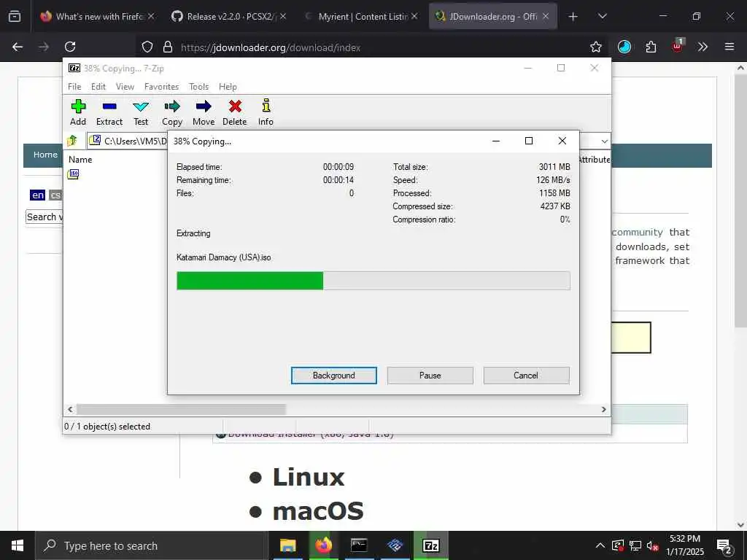Click the Info toolbar icon
Viewport: 747px width, 560px height.
(266, 112)
